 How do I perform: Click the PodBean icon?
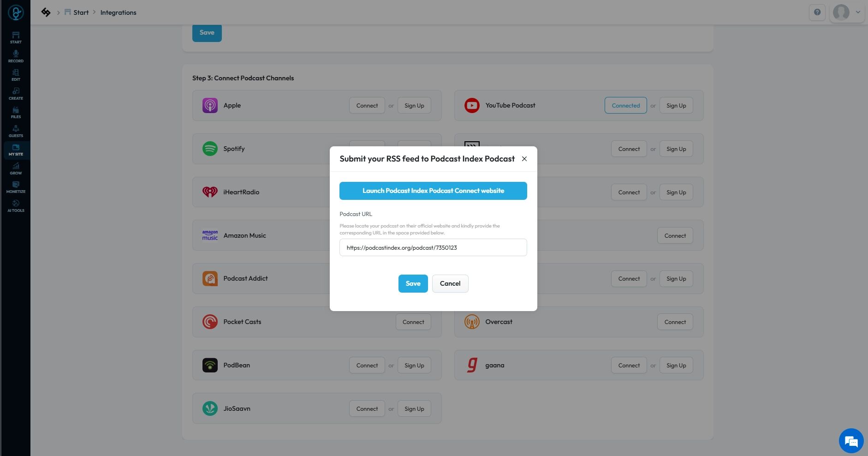point(210,365)
